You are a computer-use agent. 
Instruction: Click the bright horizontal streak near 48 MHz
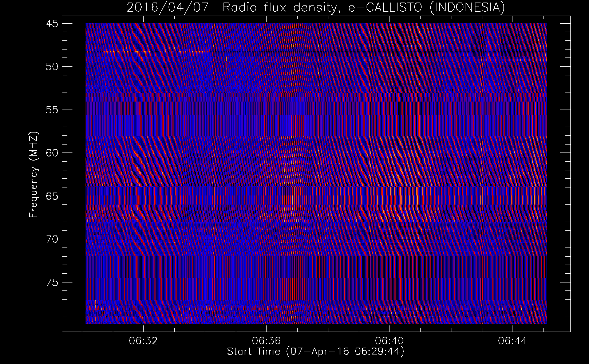(x=155, y=52)
